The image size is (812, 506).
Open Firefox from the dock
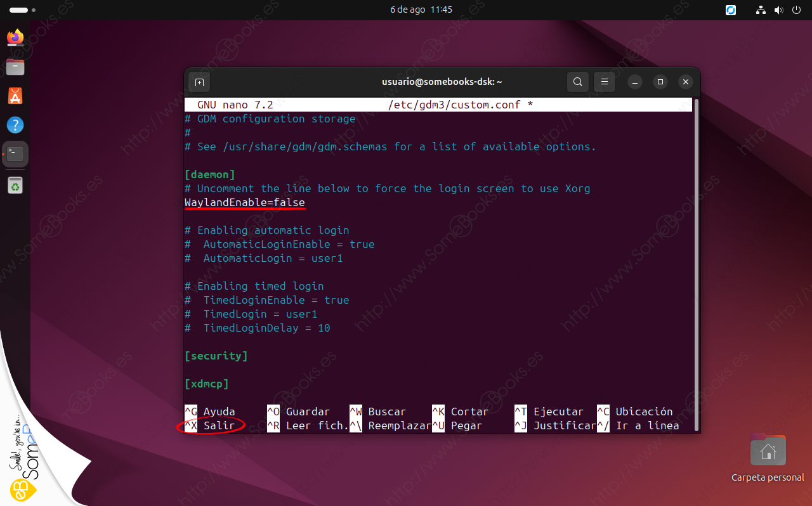click(15, 37)
